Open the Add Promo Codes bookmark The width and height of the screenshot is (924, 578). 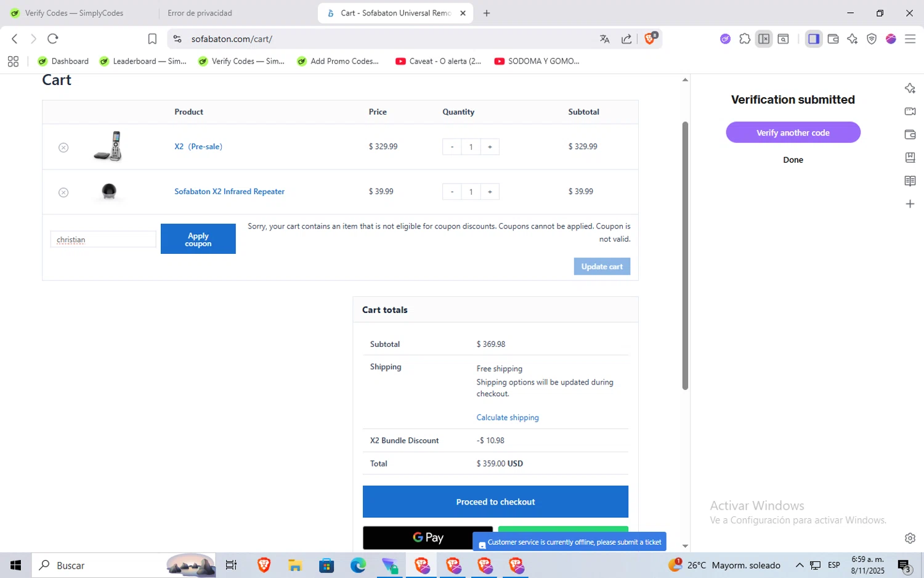point(338,61)
